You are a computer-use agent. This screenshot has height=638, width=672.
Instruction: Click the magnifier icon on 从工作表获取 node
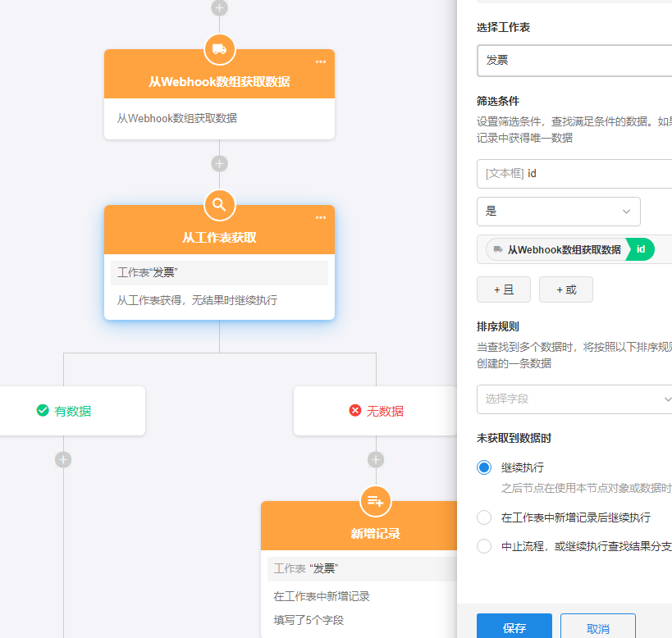[219, 205]
